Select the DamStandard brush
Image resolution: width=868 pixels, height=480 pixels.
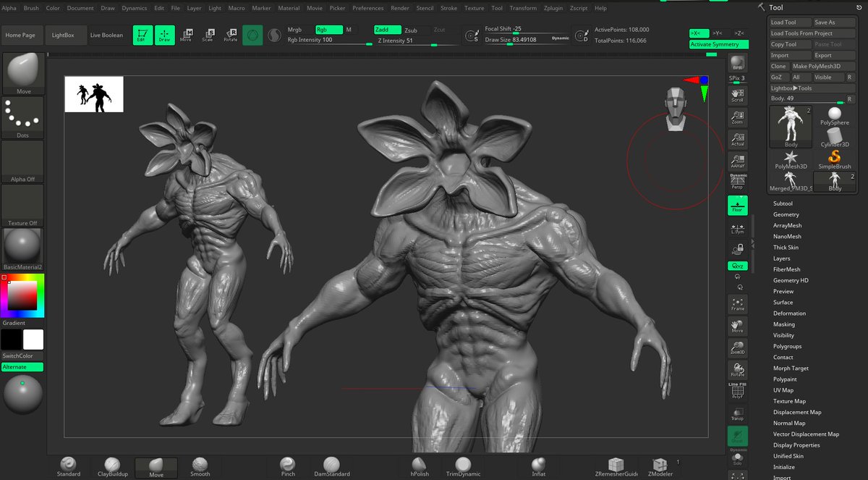[331, 467]
